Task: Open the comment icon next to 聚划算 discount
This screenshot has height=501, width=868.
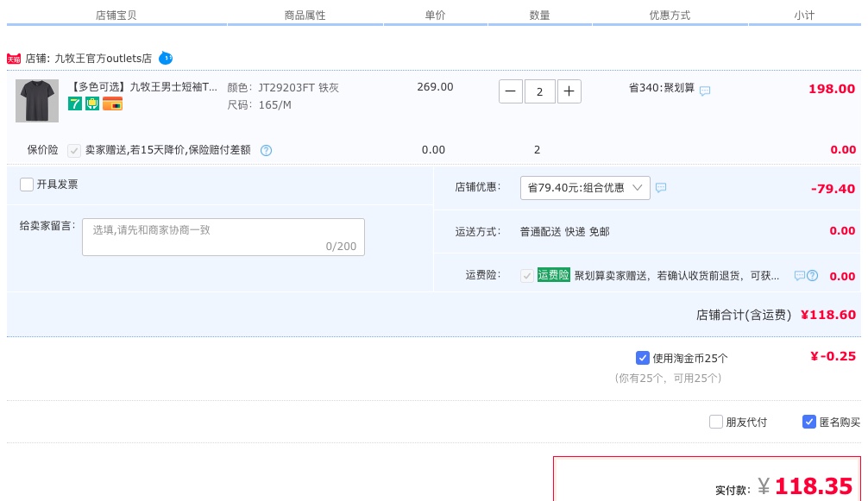Action: click(x=705, y=91)
